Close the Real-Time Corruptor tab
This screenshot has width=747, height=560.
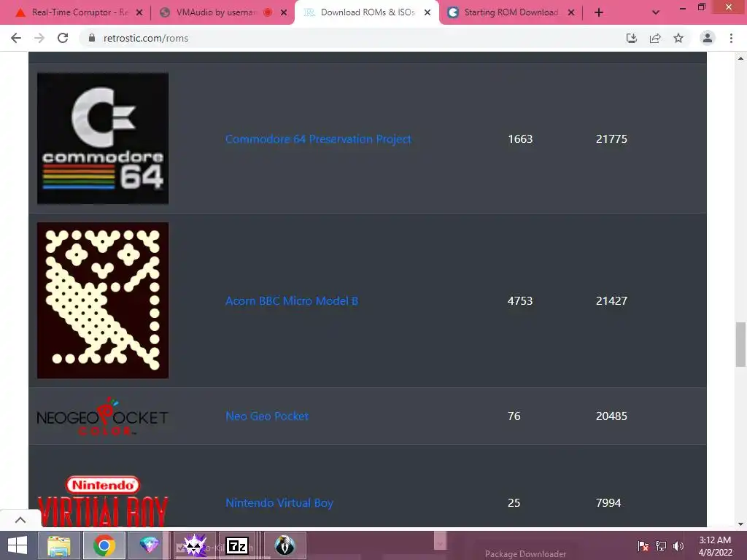point(139,13)
